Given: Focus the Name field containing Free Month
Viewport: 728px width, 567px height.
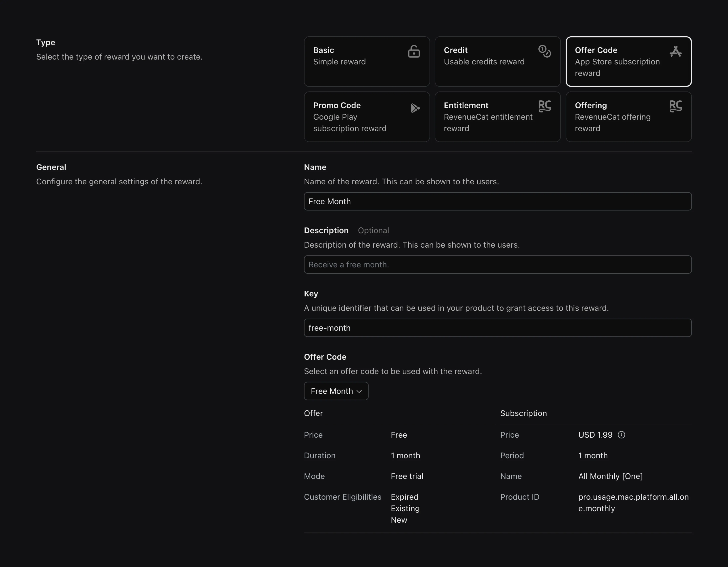Looking at the screenshot, I should coord(497,201).
